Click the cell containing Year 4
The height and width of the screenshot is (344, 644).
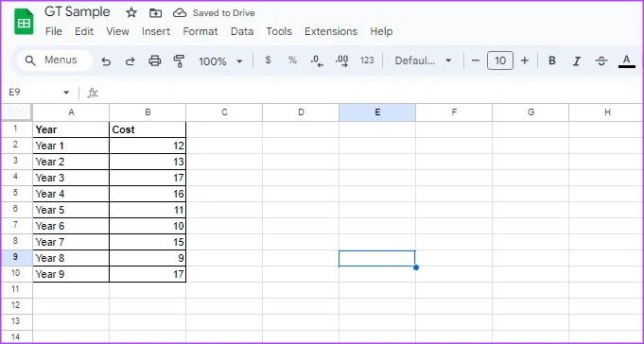coord(71,194)
